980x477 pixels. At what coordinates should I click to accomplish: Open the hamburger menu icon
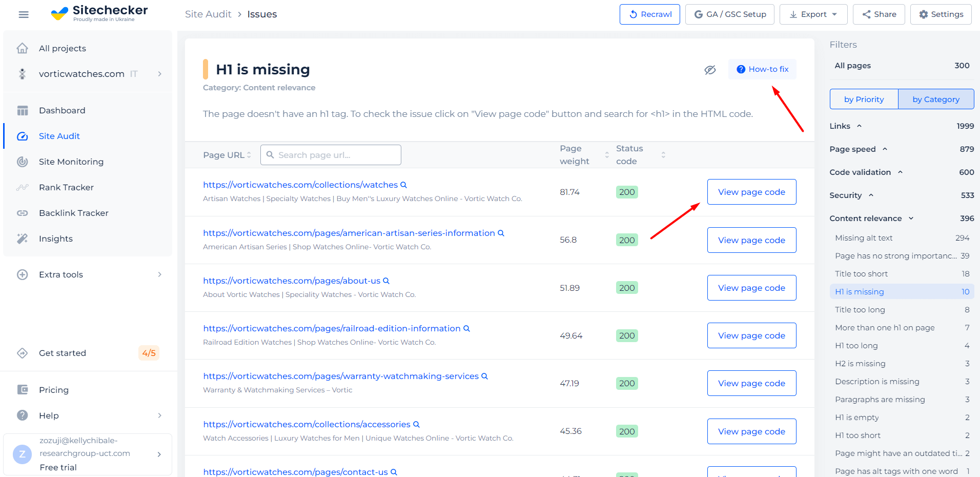(x=24, y=14)
